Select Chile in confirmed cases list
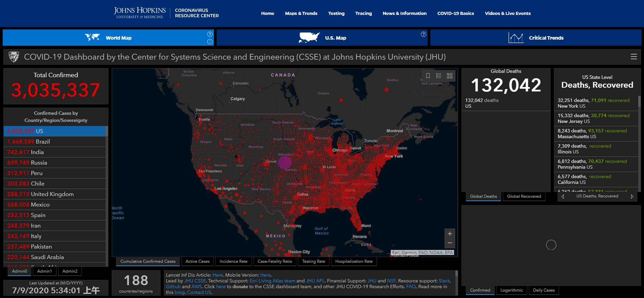Screen dimensions: 644x298 tap(55, 184)
